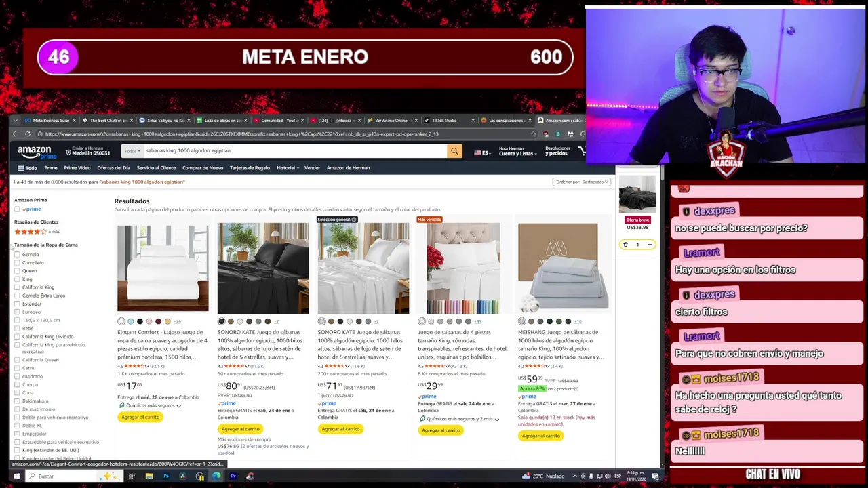Viewport: 868px width, 488px height.
Task: Click Amazon's four-star reviews filter
Action: point(37,232)
